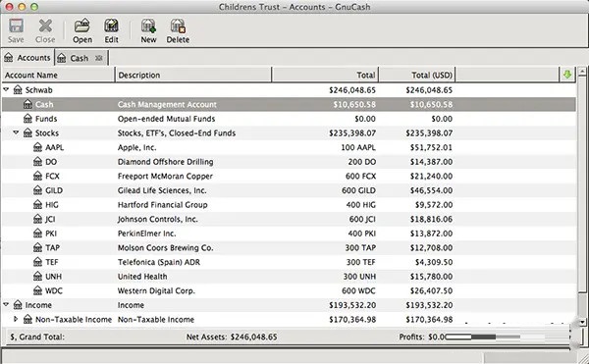Expand the Non-Taxable Income account
This screenshot has height=364, width=589.
[16, 319]
